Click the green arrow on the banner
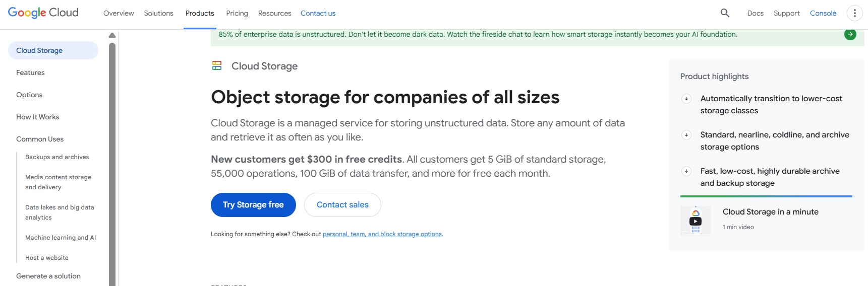The width and height of the screenshot is (868, 286). 850,34
